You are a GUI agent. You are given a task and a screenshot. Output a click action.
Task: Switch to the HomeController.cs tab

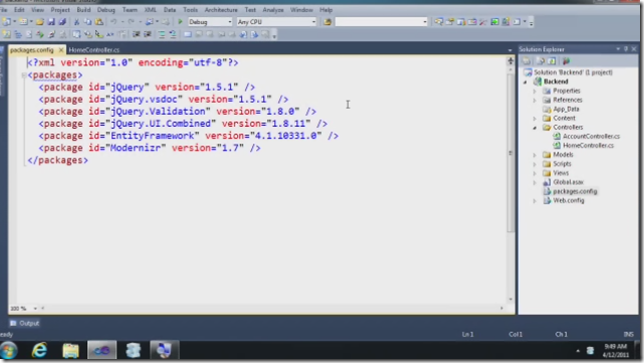tap(94, 50)
